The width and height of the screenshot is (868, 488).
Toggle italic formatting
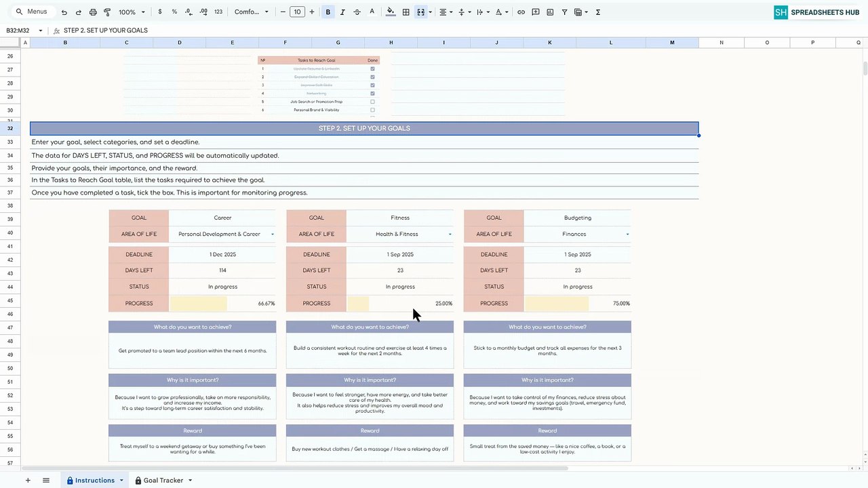[342, 12]
